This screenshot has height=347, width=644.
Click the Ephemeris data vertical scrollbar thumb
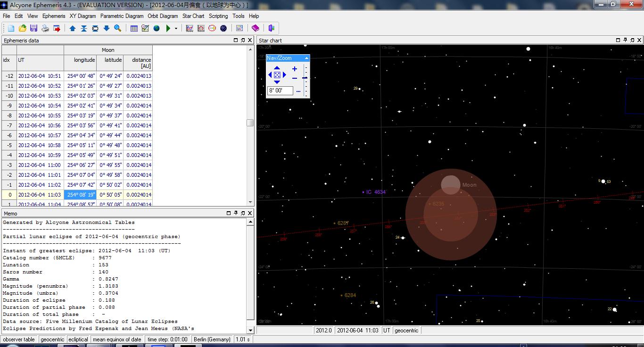[x=250, y=123]
